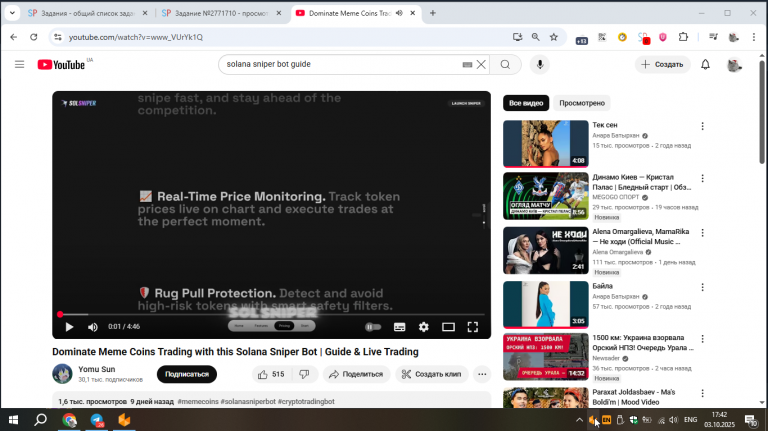This screenshot has width=768, height=431.
Task: Open options for Paraxat Joldasbaev video
Action: (x=702, y=393)
